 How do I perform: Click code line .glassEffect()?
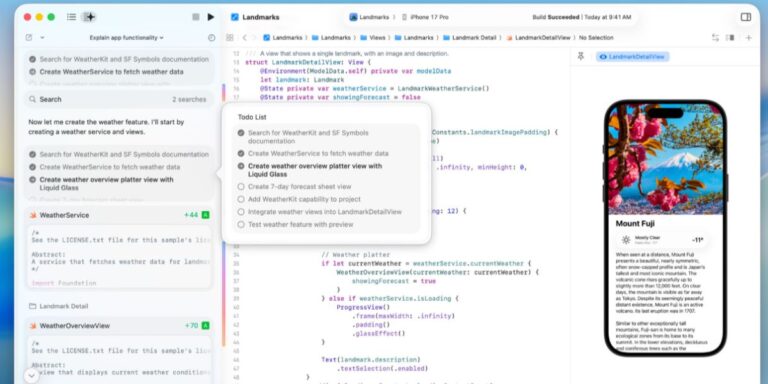(x=378, y=334)
